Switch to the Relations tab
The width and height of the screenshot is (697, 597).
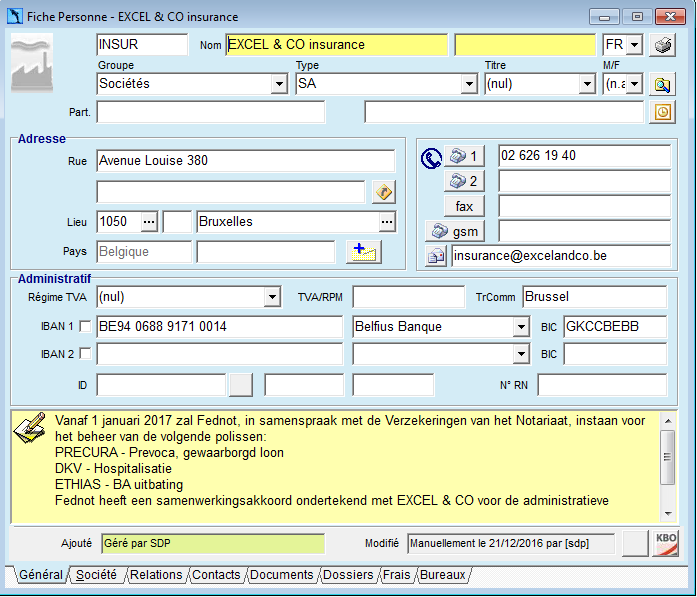pos(156,575)
